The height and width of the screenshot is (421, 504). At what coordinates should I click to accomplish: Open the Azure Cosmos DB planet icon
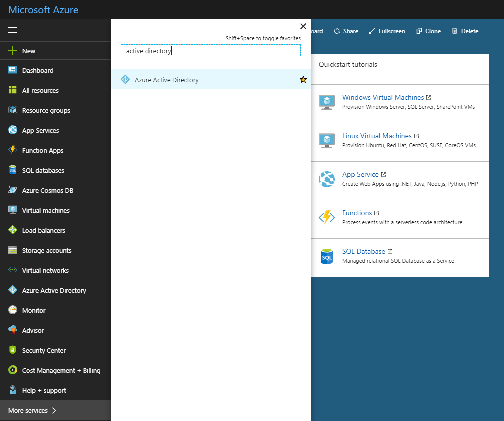[13, 190]
